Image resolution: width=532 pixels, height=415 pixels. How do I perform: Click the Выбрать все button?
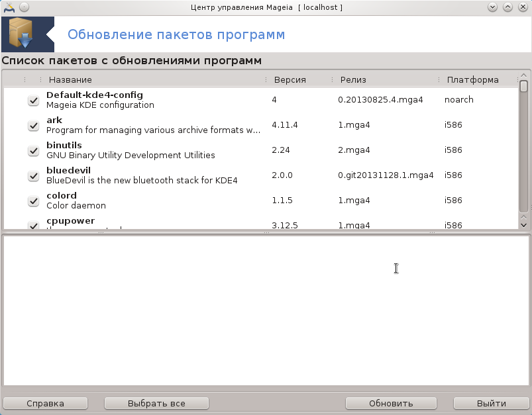click(x=156, y=403)
